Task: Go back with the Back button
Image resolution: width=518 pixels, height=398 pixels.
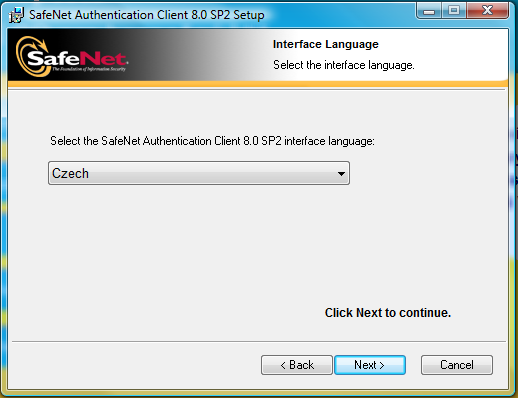Action: (x=297, y=365)
